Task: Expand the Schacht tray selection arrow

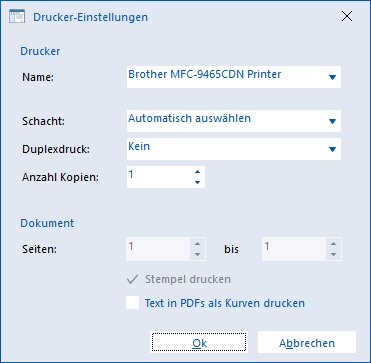Action: click(332, 121)
